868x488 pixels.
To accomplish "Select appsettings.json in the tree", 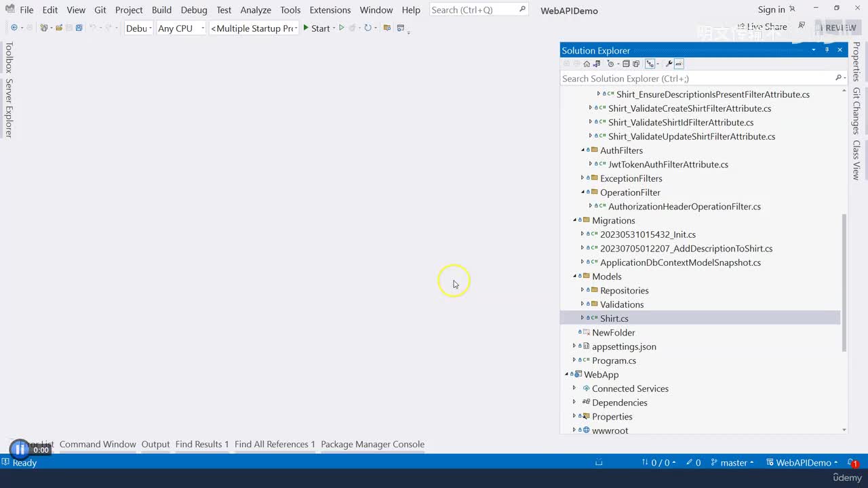I will [x=624, y=346].
